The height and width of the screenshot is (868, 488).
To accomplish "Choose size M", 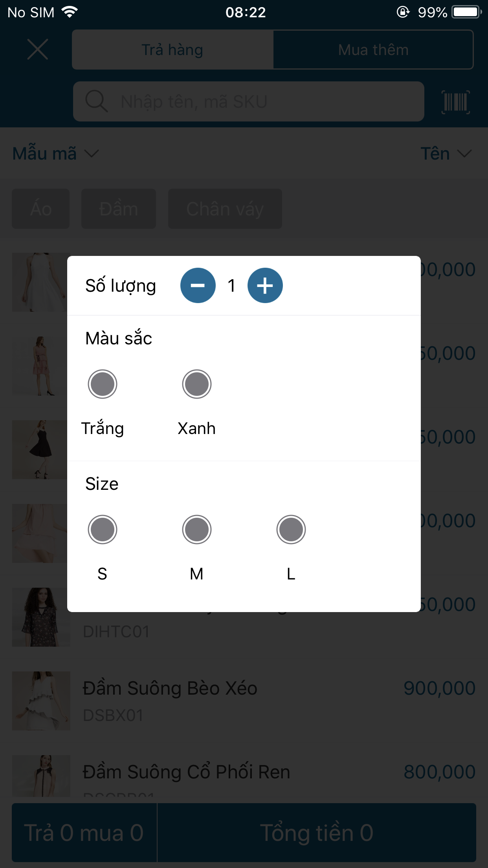I will [196, 530].
